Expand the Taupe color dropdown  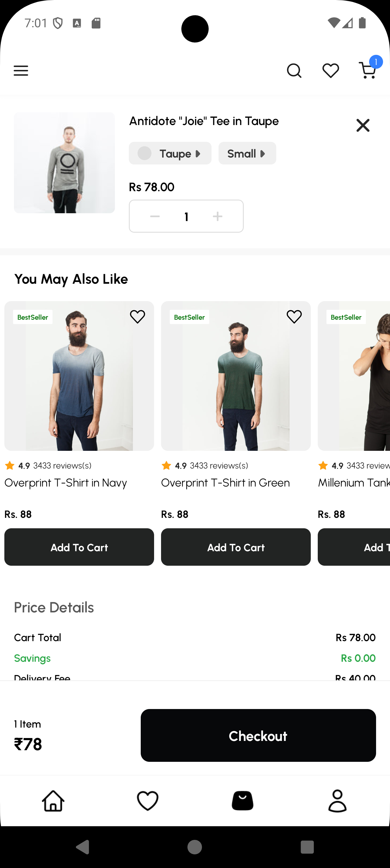[x=170, y=154]
